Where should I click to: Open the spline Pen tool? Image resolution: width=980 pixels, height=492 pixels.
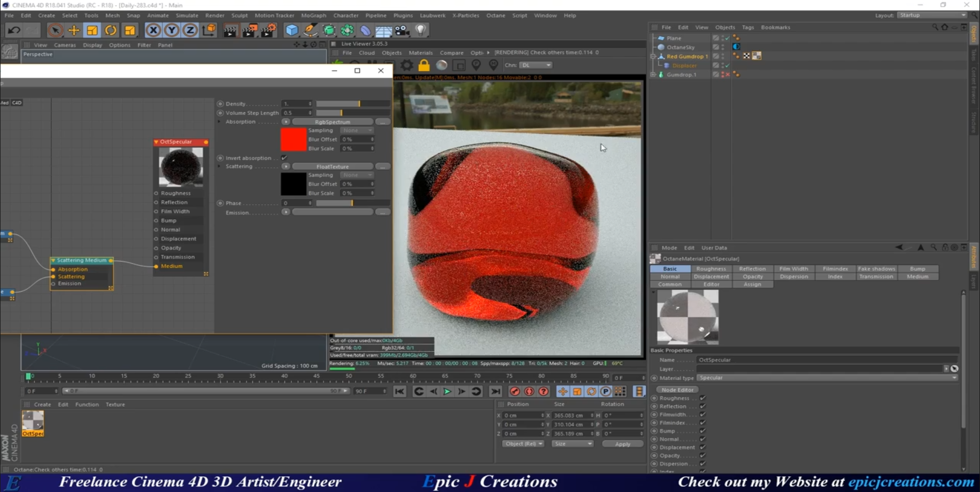click(310, 30)
